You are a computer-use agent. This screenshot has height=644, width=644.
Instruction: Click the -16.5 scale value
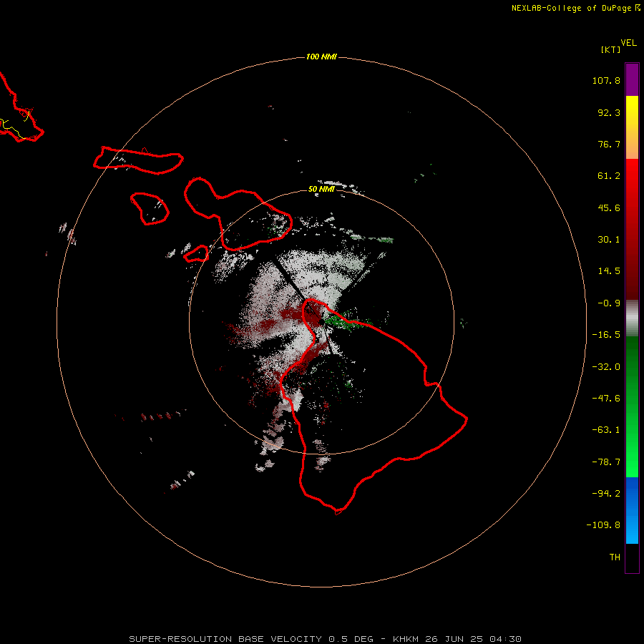coord(606,335)
